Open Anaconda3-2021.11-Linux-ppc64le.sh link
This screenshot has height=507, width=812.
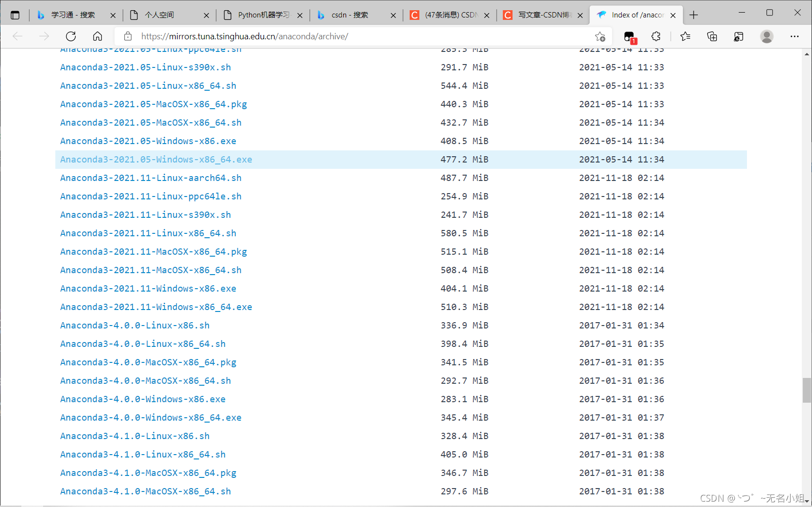[151, 196]
